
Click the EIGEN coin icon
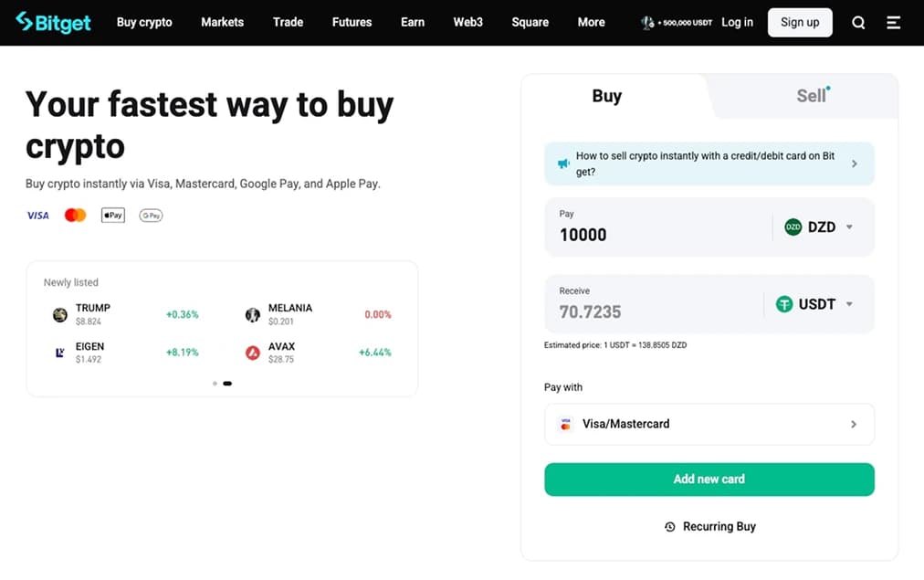[60, 353]
